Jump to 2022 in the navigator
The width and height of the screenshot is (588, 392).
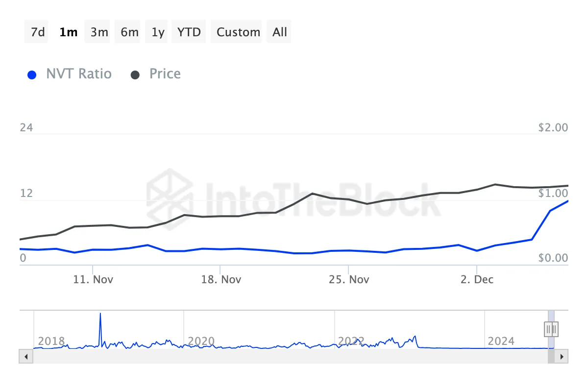point(351,341)
